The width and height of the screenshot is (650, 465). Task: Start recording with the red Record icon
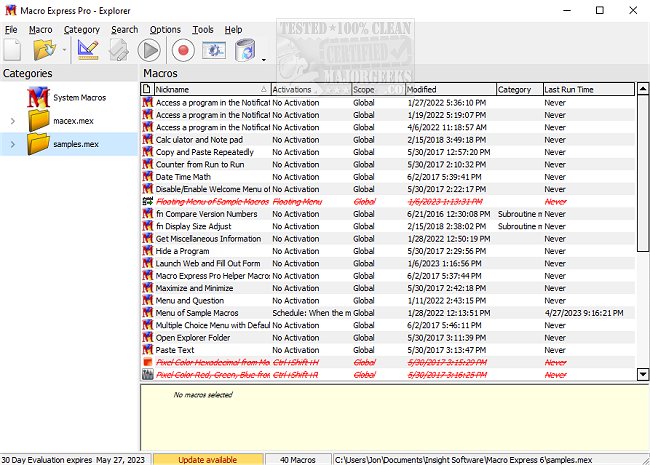click(x=183, y=50)
